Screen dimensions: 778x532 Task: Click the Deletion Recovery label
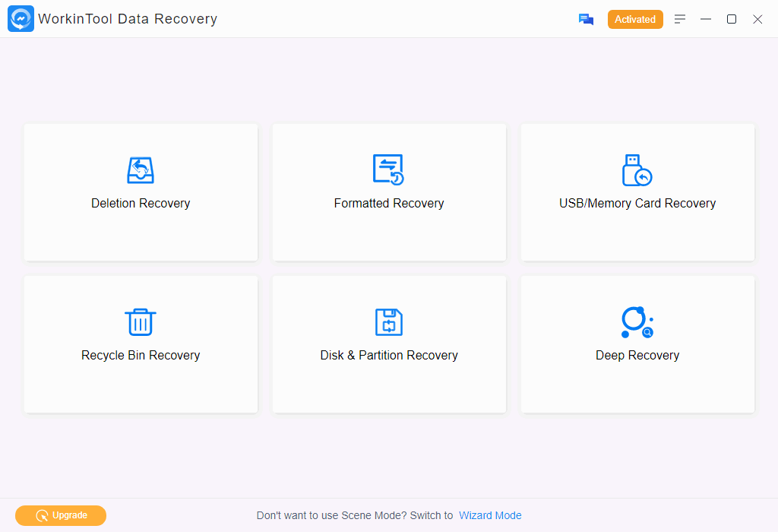[141, 204]
